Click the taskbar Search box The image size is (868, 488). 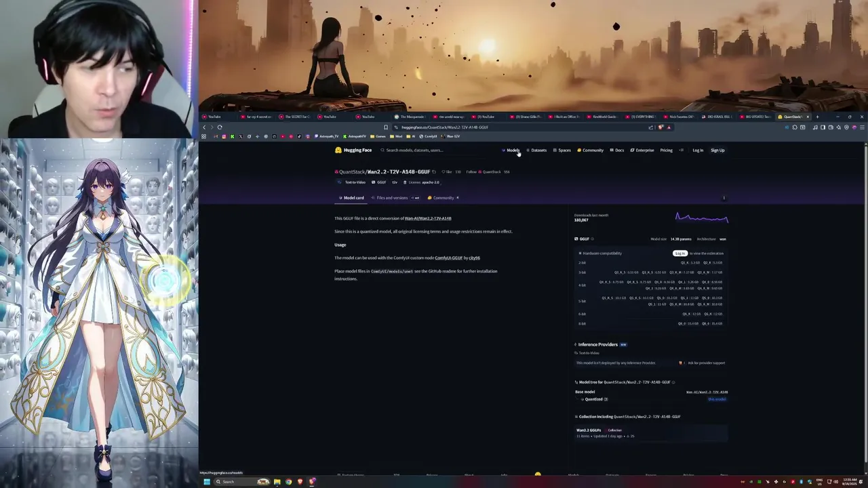[x=241, y=482]
